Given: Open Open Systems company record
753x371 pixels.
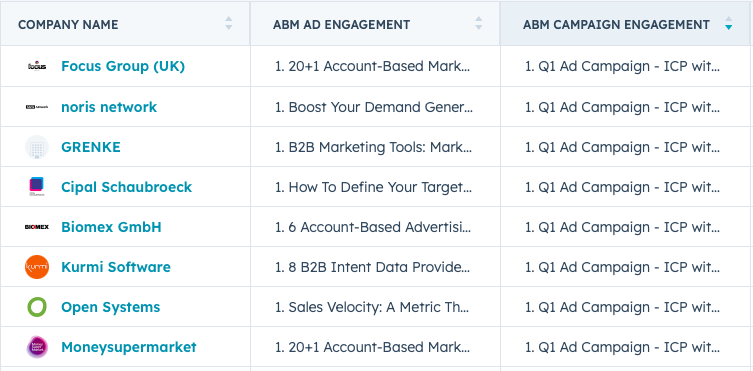Looking at the screenshot, I should pyautogui.click(x=110, y=307).
